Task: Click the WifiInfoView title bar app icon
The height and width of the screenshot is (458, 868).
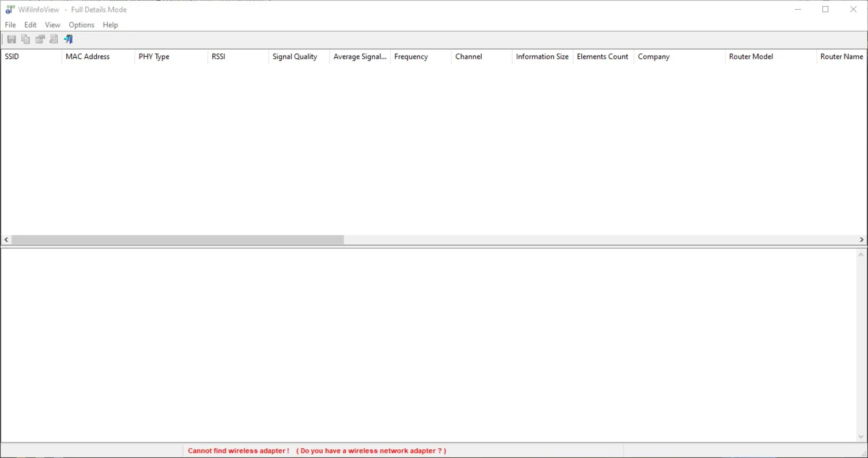Action: pos(10,9)
